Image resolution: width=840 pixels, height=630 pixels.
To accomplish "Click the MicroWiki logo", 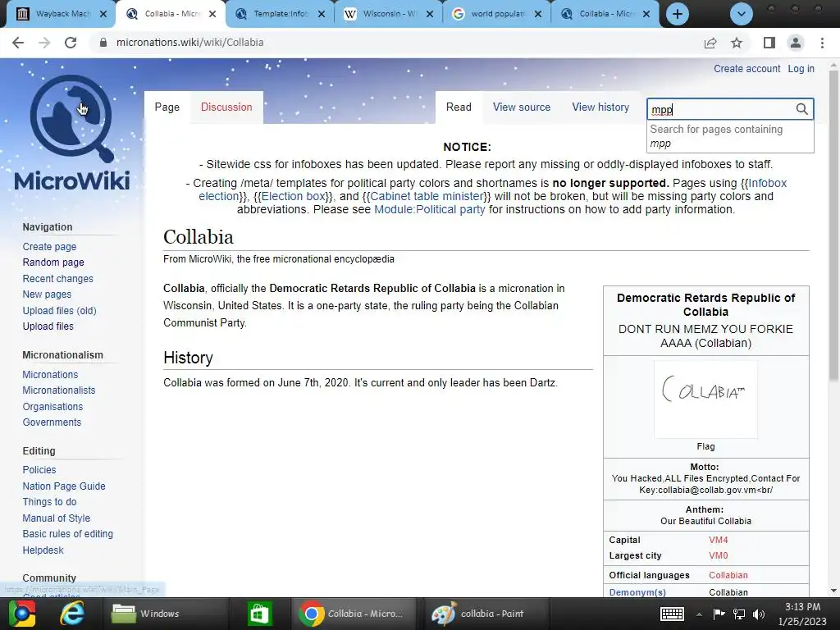I will coord(72,133).
